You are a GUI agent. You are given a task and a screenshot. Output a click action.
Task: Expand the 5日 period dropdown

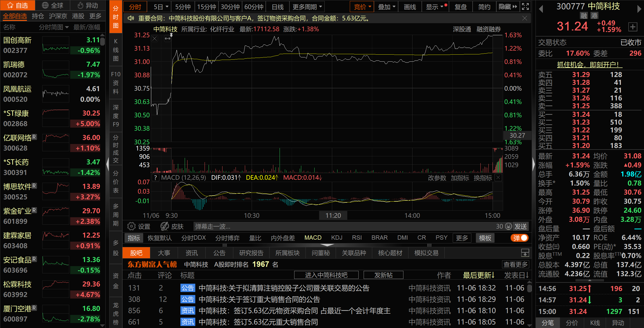pyautogui.click(x=161, y=7)
